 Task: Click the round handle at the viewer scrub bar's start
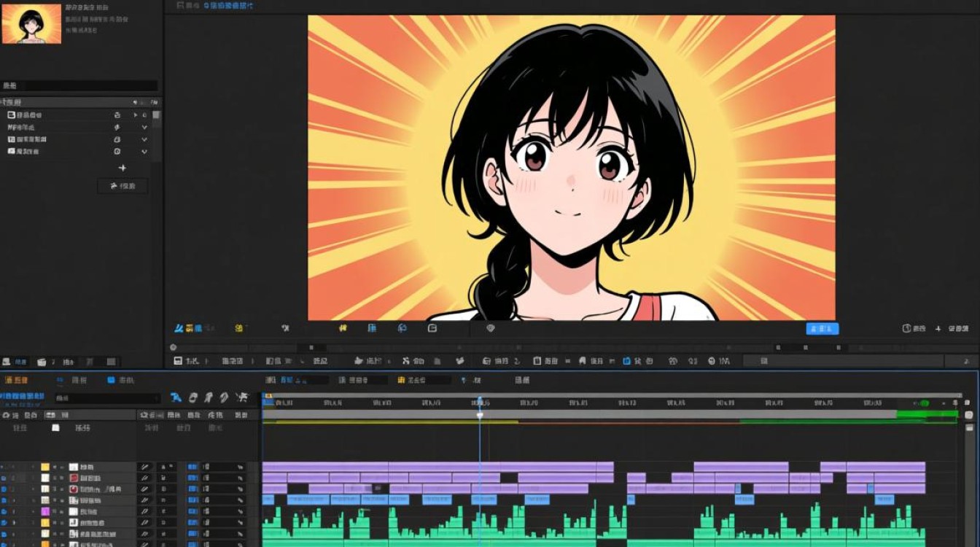(x=173, y=348)
